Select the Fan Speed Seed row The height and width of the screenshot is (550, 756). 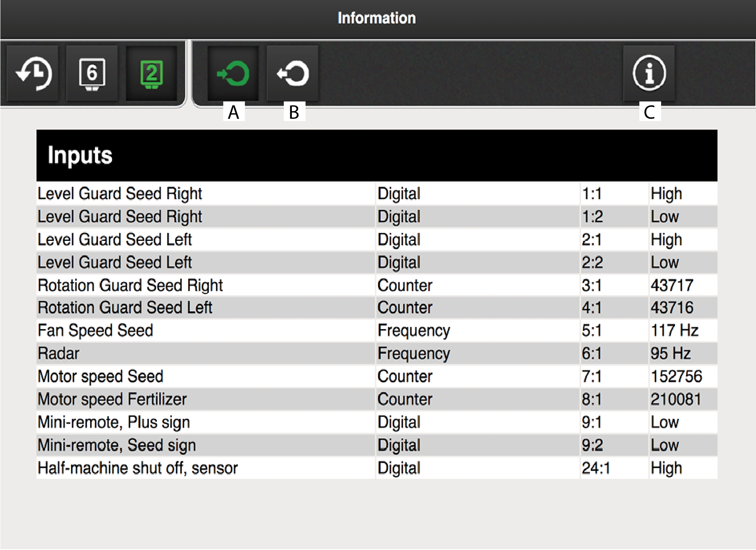pyautogui.click(x=95, y=331)
